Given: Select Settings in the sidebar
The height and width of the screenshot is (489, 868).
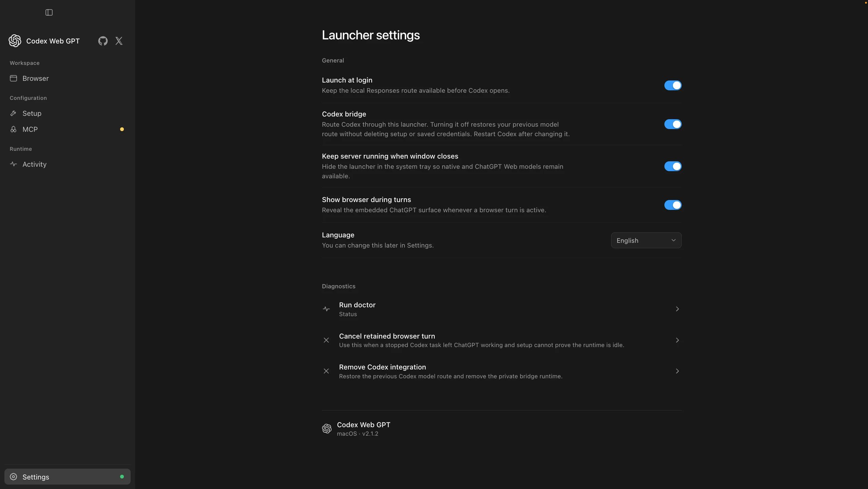Looking at the screenshot, I should pos(67,477).
